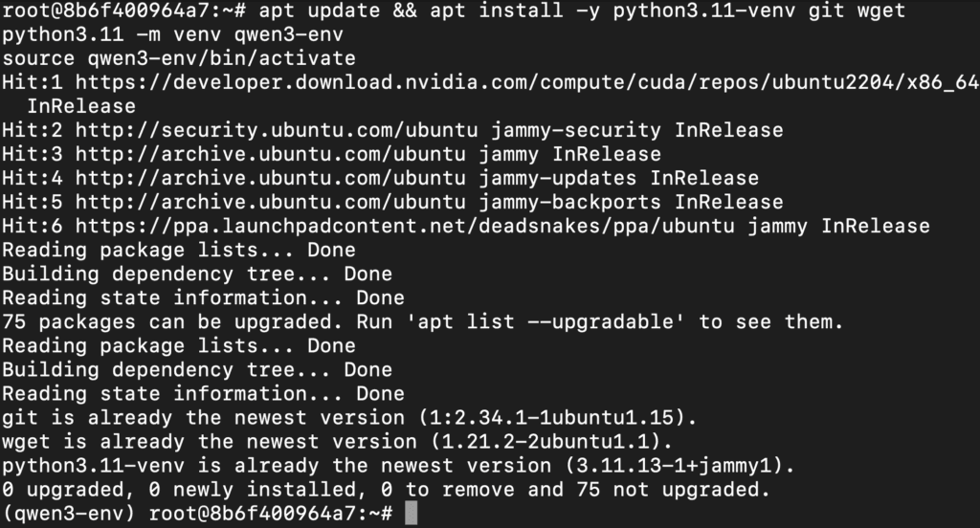Click the 'python3.11 -m venv qwen3-env' line
Viewport: 980px width, 528px height.
(172, 34)
